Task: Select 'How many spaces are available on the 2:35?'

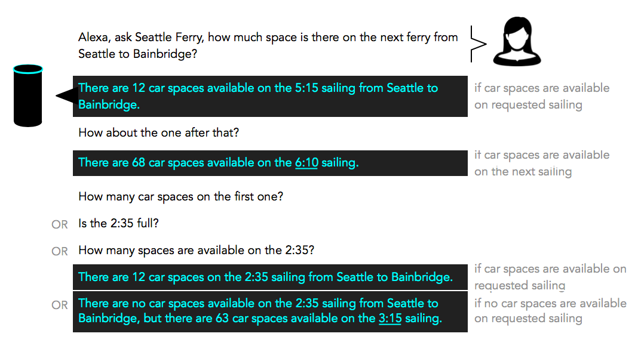Action: tap(197, 251)
